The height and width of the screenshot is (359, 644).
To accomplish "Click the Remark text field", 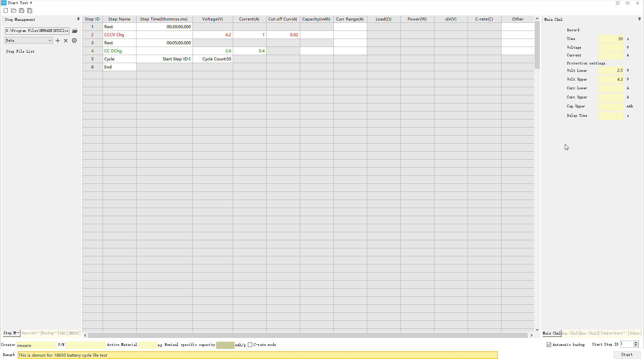I will [257, 355].
